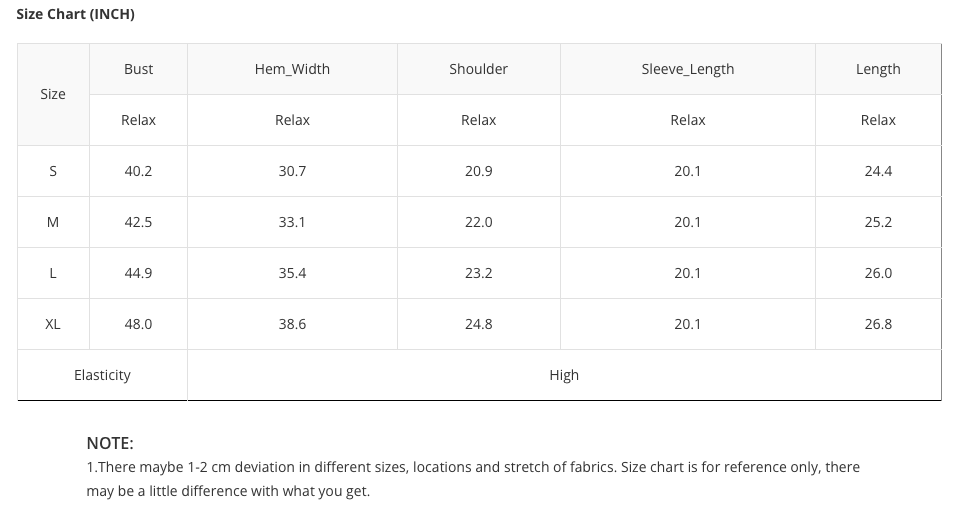Click the size M row label
The height and width of the screenshot is (521, 958).
coord(53,222)
